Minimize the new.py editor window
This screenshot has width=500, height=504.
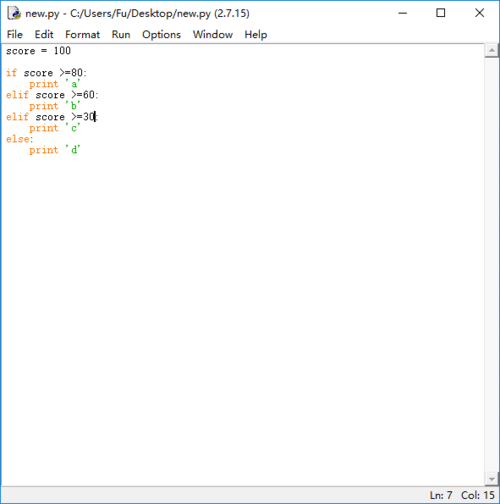tap(403, 13)
